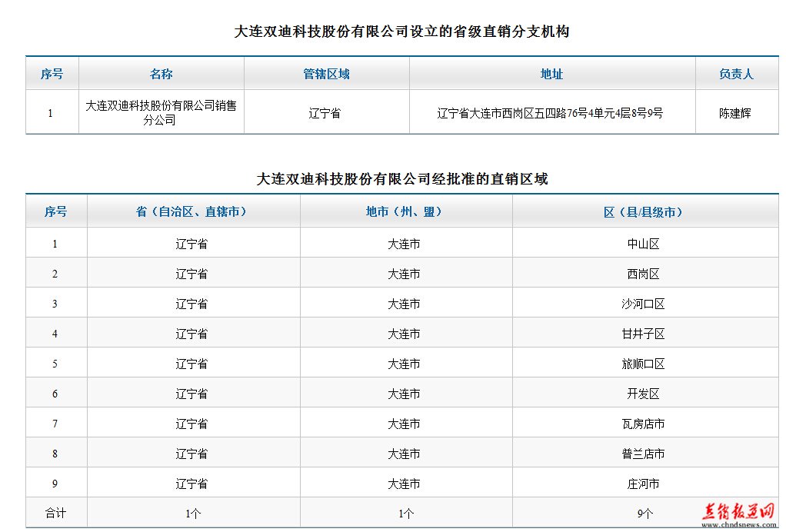Click 大连市 in the 中山区 row

click(x=404, y=244)
